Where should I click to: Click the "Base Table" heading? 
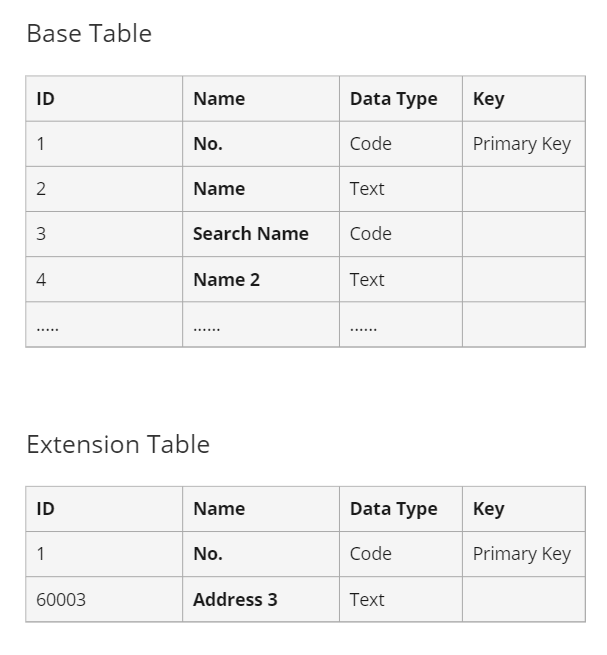pyautogui.click(x=89, y=34)
